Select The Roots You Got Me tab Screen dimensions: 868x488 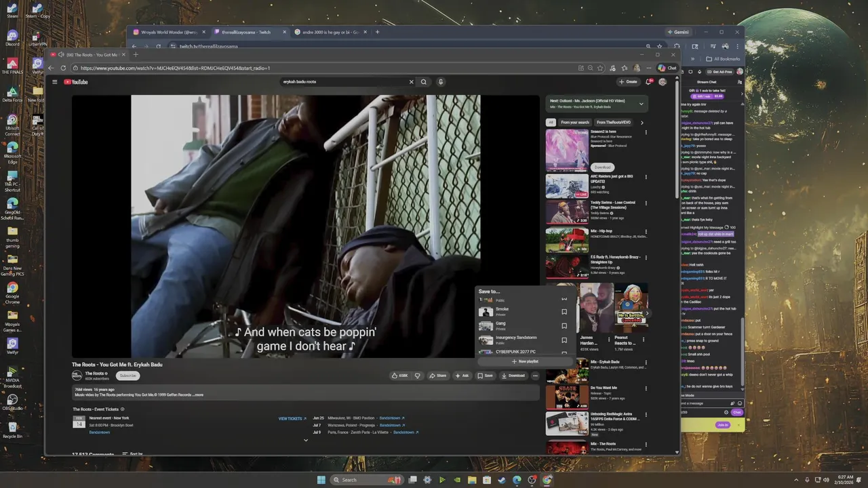tap(88, 54)
